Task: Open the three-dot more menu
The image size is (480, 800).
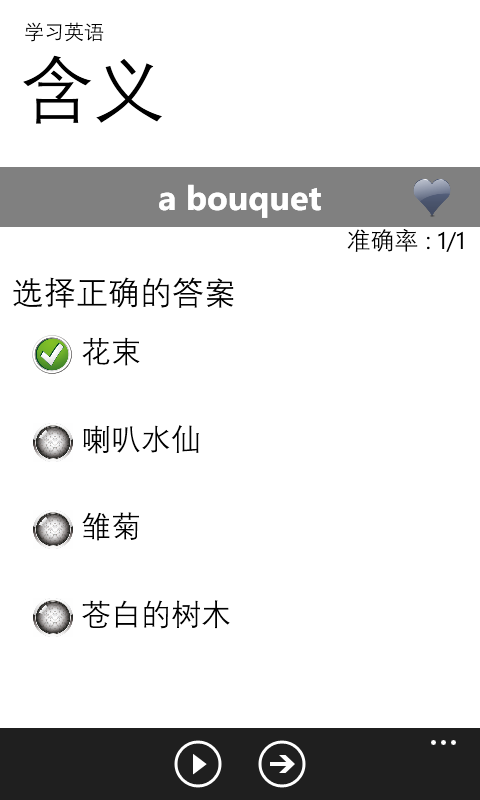Action: click(x=443, y=742)
